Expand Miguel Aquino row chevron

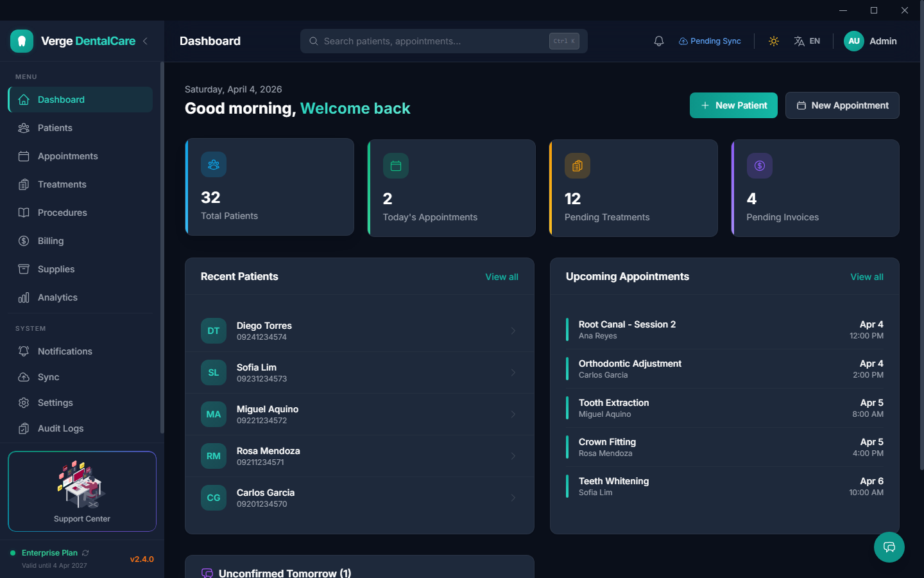(513, 414)
